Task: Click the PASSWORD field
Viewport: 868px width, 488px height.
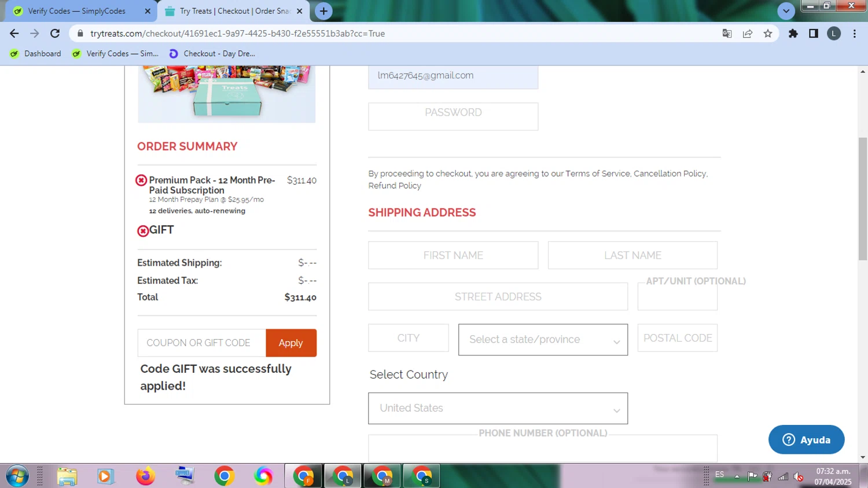Action: click(453, 116)
